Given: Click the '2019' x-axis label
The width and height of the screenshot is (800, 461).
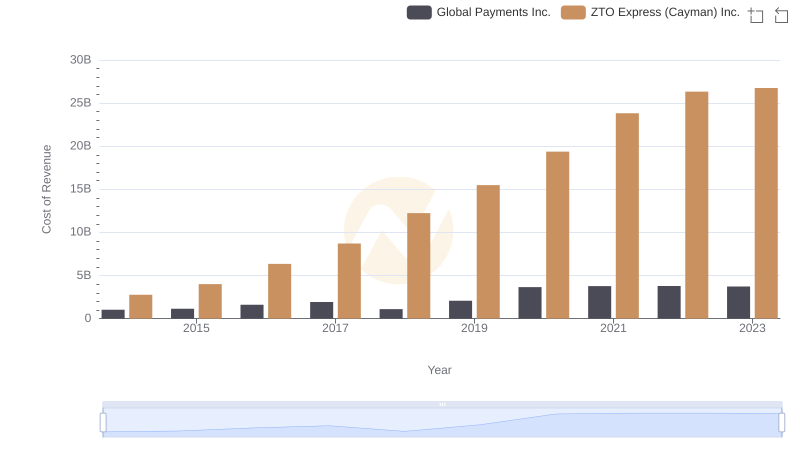Looking at the screenshot, I should point(474,328).
